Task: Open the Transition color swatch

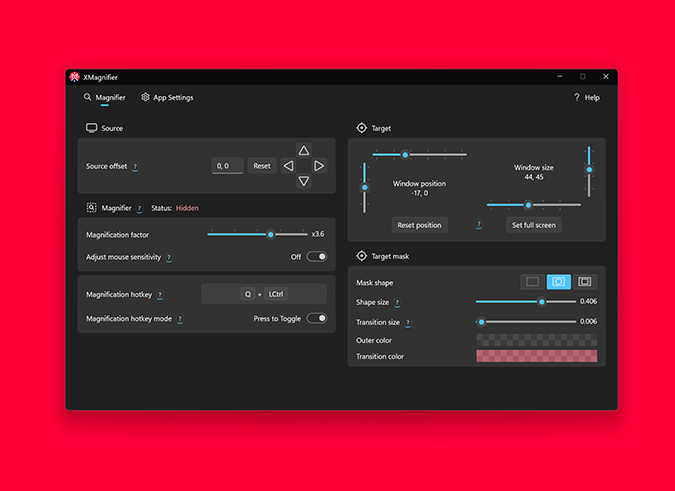Action: tap(536, 356)
